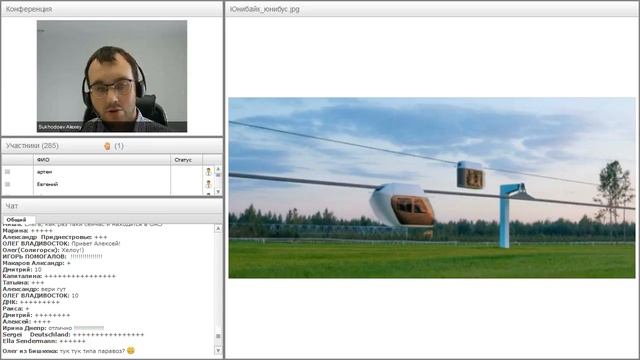The height and width of the screenshot is (360, 640).
Task: Click the message 'вери гут' from Александр
Action: 53,289
